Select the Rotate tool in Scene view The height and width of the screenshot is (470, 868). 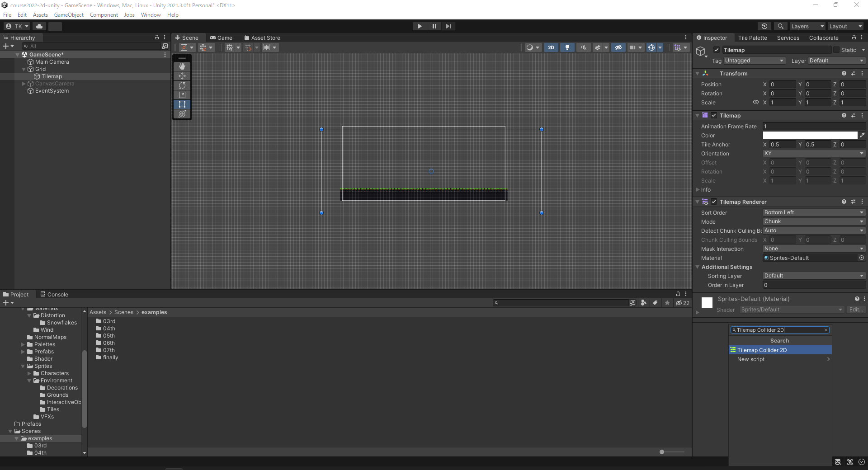[x=182, y=85]
